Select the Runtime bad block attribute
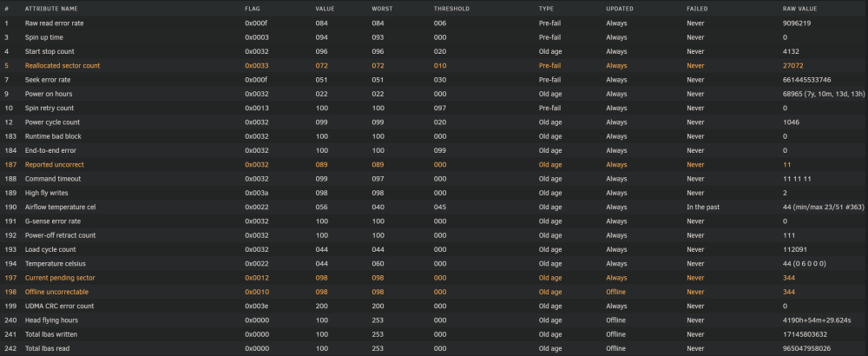Image resolution: width=868 pixels, height=356 pixels. tap(53, 136)
